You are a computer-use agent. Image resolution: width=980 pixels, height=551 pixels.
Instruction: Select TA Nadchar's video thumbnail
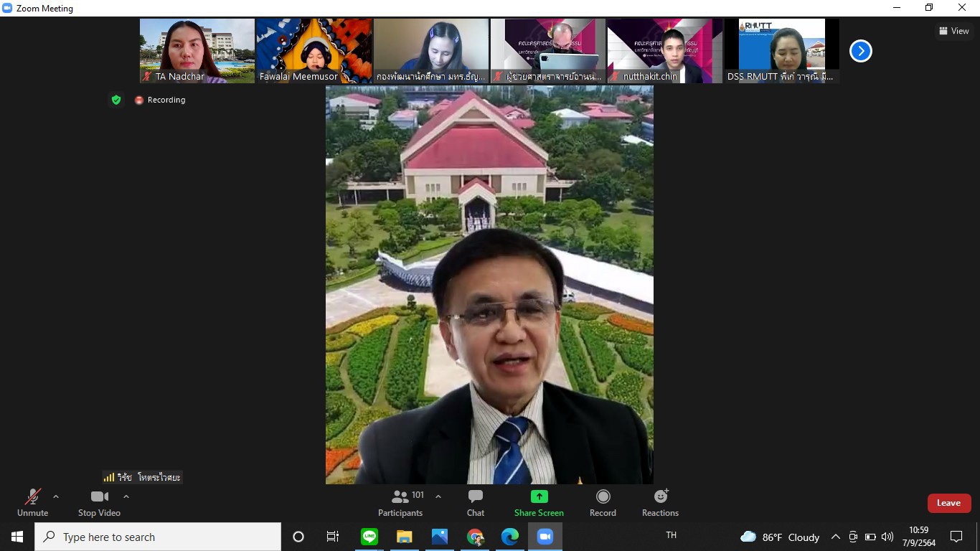pos(197,50)
